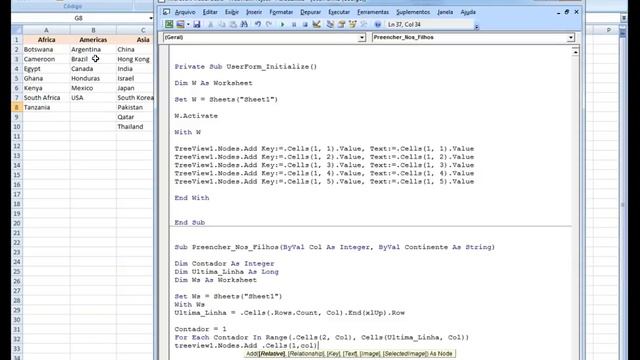The width and height of the screenshot is (640, 360).
Task: Toggle Design Mode icon
Action: (316, 24)
